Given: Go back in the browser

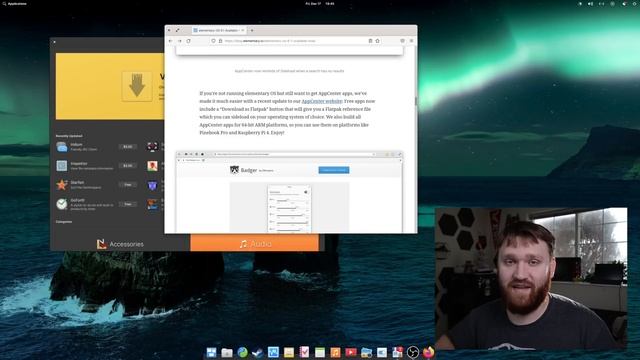Looking at the screenshot, I should point(171,41).
